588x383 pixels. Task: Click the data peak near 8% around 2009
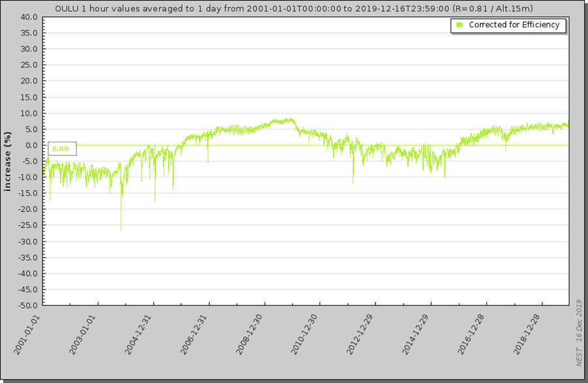(290, 119)
